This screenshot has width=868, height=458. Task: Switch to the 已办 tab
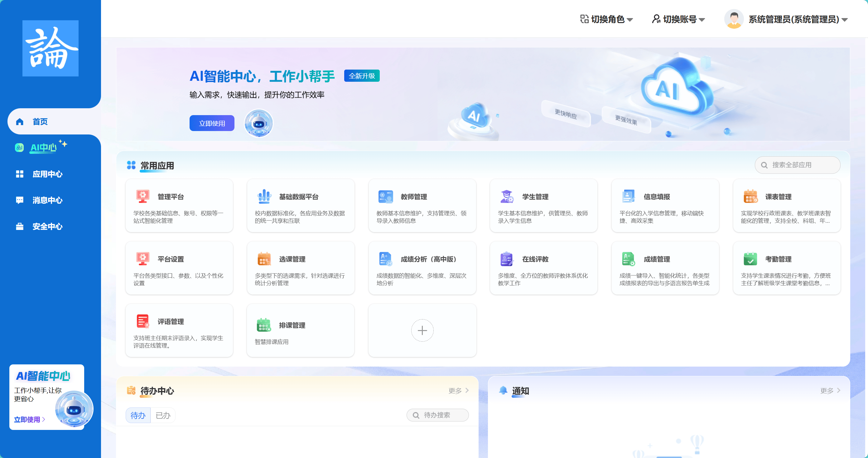pos(163,415)
